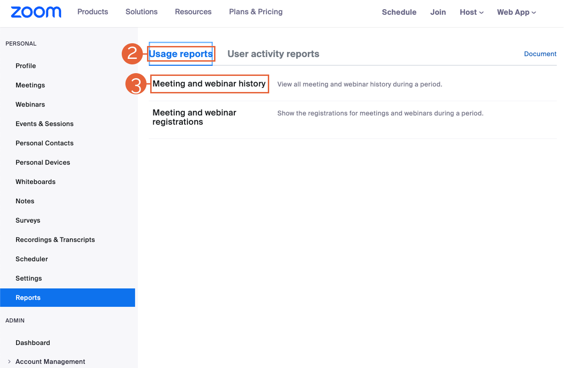Go to Settings in the sidebar

point(28,278)
